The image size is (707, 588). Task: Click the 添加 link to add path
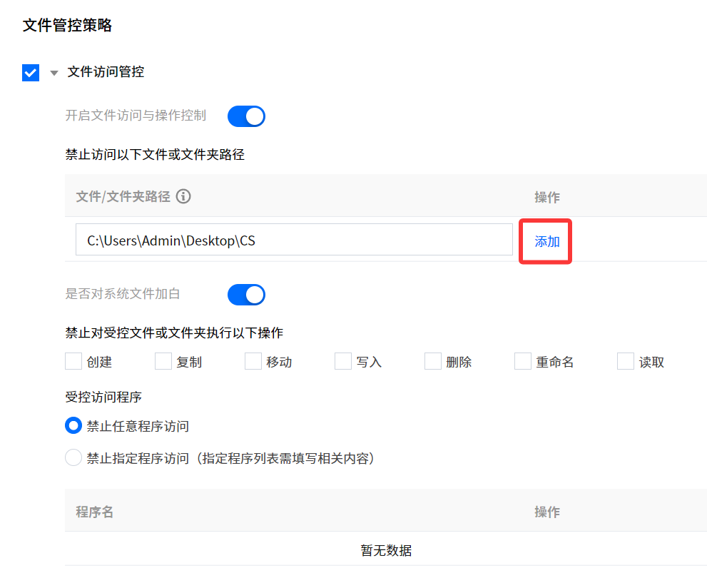point(547,242)
